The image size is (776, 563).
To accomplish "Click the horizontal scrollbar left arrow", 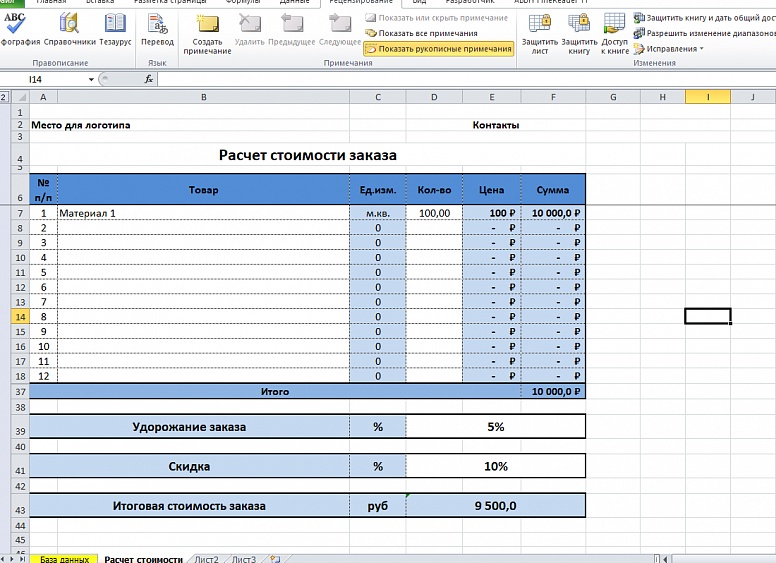I will tap(665, 559).
